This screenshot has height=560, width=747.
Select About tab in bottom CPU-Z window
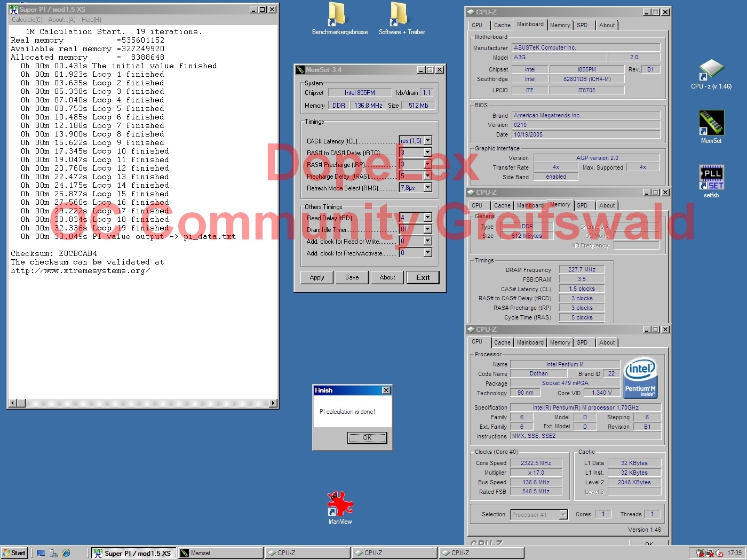coord(607,342)
